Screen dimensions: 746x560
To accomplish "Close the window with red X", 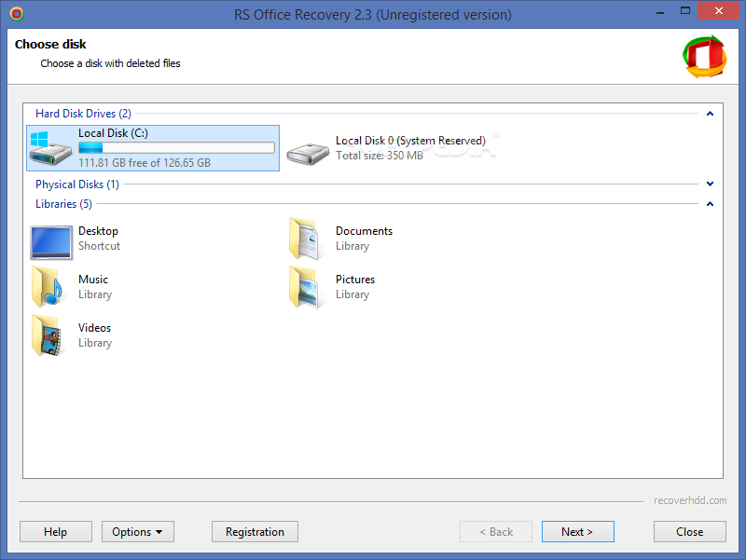I will point(718,10).
